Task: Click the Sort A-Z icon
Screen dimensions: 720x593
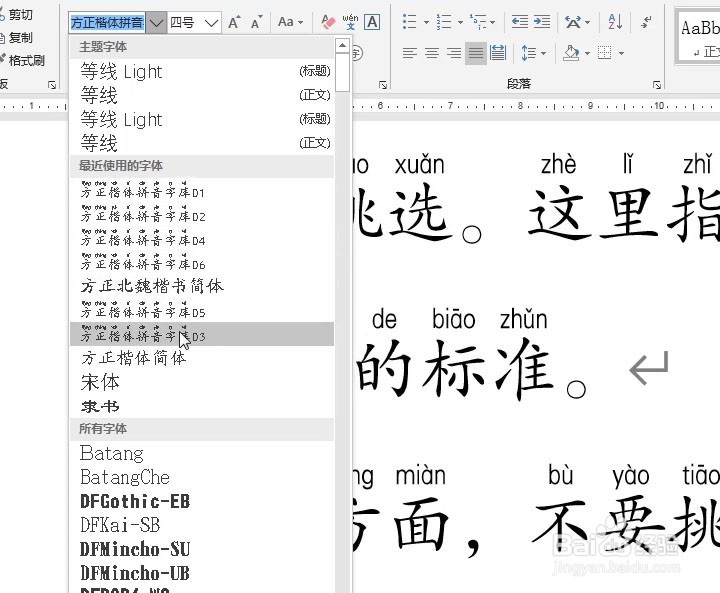Action: tap(615, 22)
